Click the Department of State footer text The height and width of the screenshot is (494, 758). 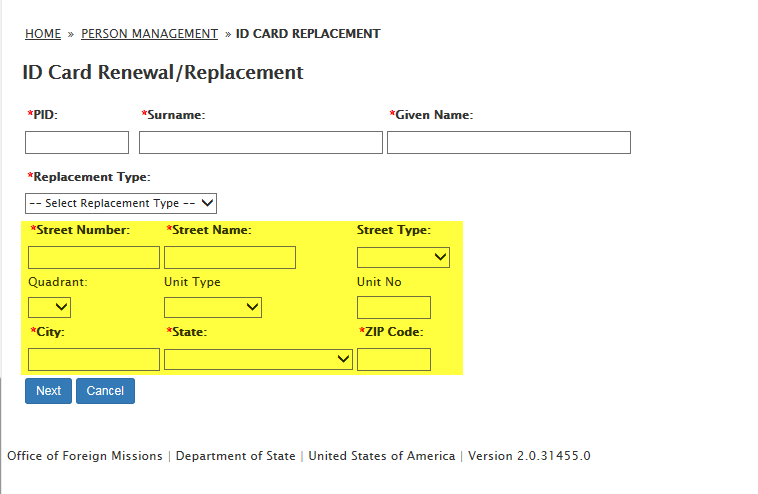pos(236,456)
